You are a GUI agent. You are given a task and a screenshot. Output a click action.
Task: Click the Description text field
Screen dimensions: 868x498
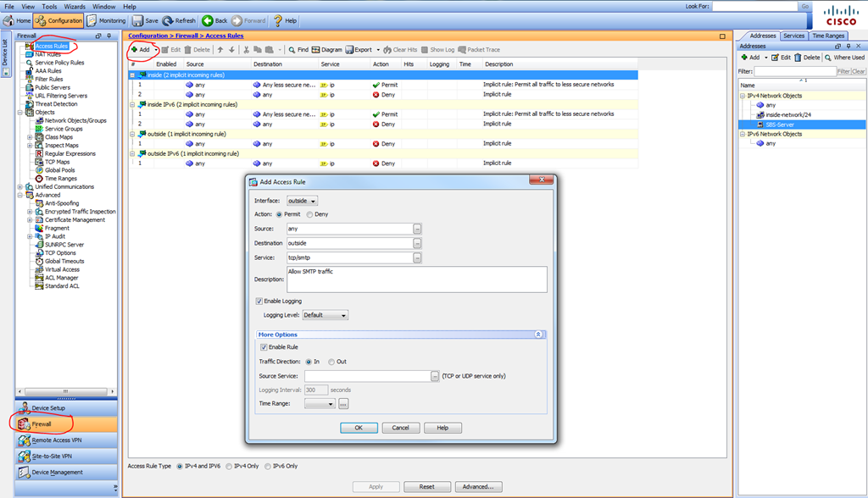pos(417,279)
